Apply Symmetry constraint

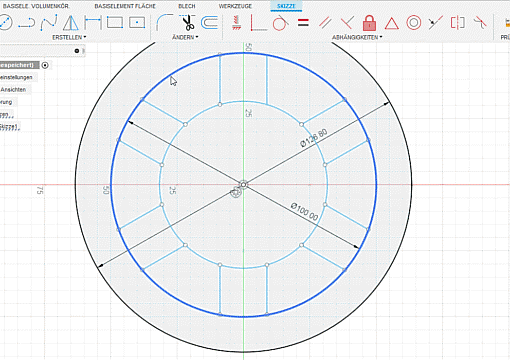(458, 23)
